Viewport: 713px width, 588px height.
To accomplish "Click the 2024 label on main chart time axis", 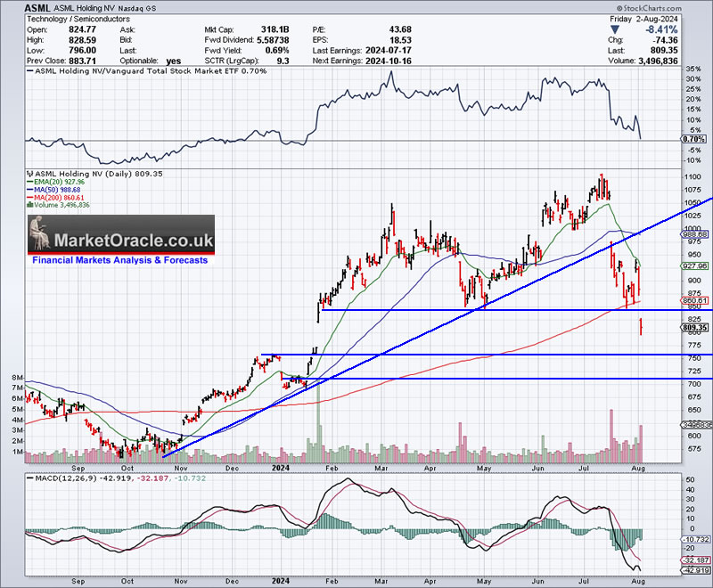I will pyautogui.click(x=281, y=468).
